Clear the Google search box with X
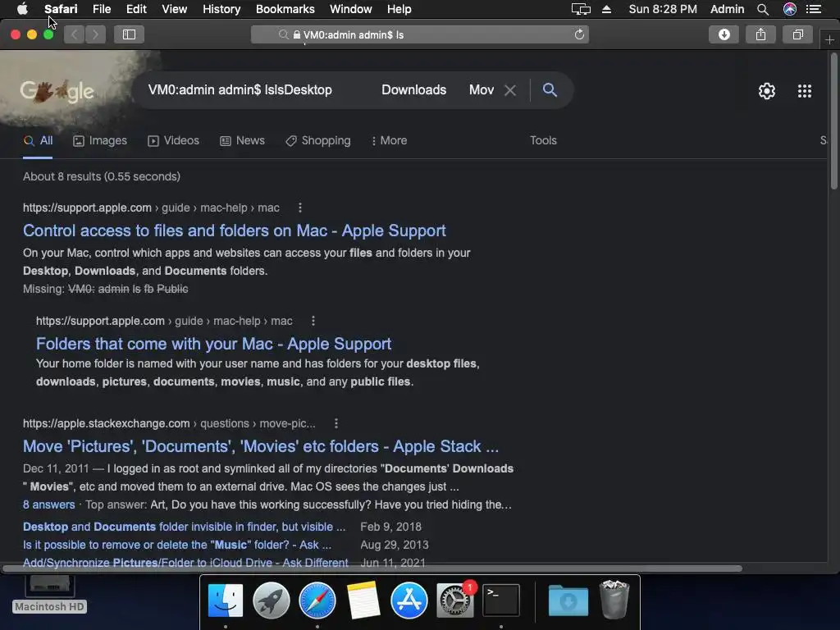Screen dimensions: 840x630 pyautogui.click(x=510, y=90)
